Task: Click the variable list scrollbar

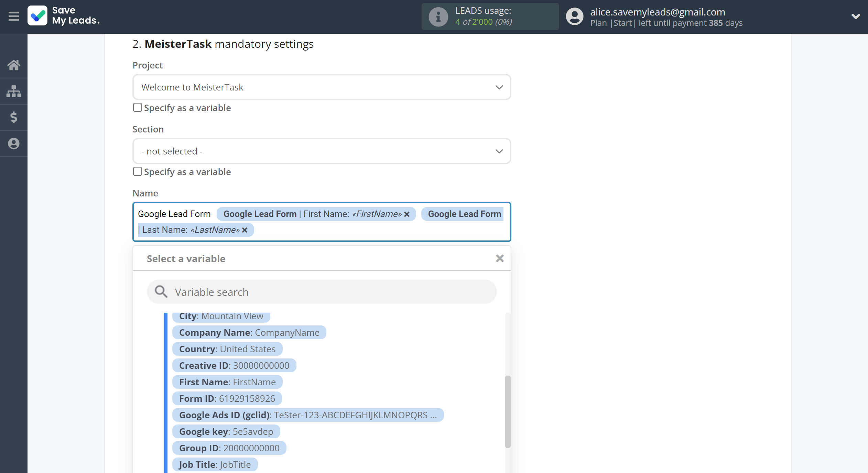Action: pos(508,411)
